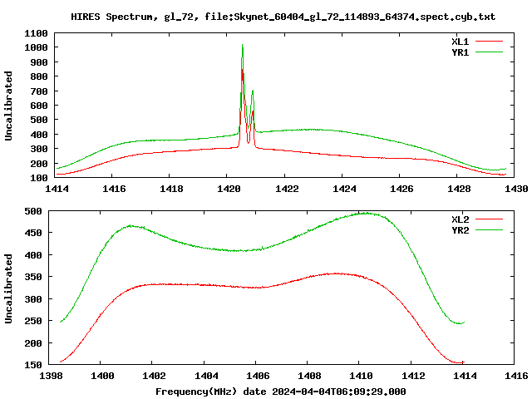This screenshot has height=399, width=532.
Task: Click the 1424 tick label on top plot
Action: coord(343,189)
